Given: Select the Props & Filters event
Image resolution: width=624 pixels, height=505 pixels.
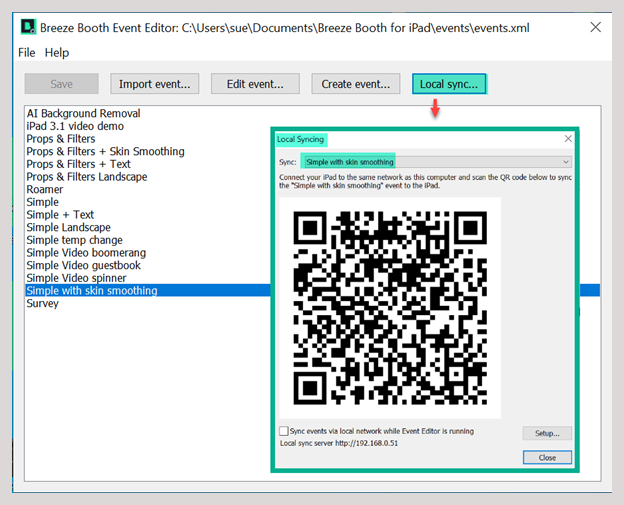Looking at the screenshot, I should 61,139.
